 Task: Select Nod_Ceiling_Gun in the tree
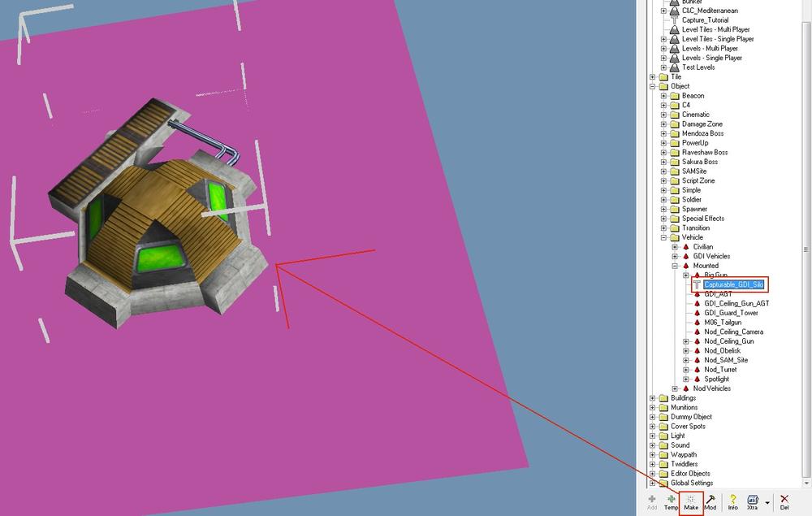(728, 341)
